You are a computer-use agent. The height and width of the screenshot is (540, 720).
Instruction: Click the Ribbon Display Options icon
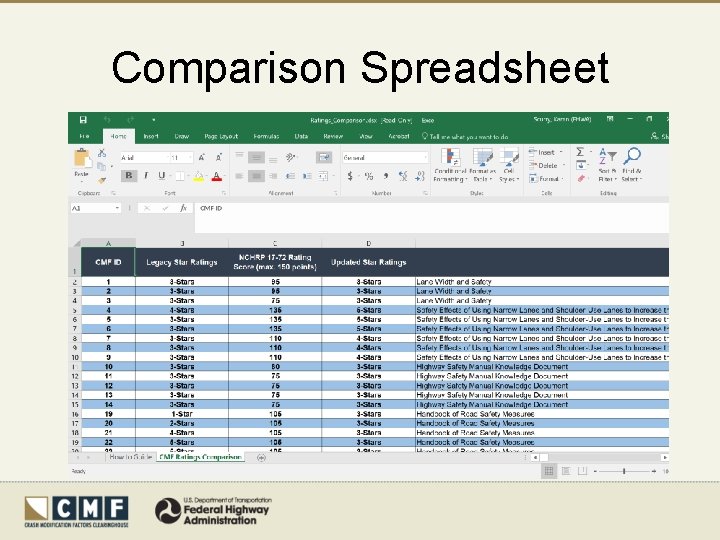[x=610, y=119]
